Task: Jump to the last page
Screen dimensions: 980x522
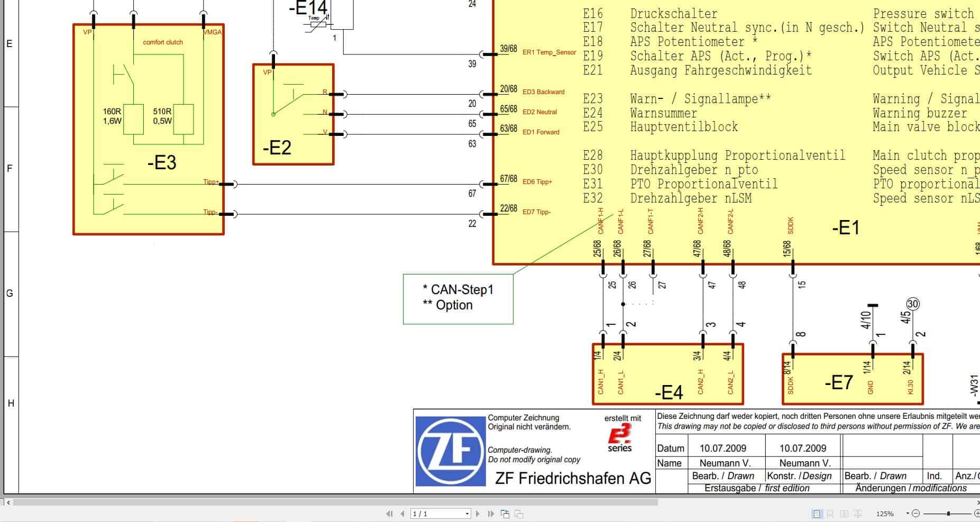Action: (x=491, y=513)
